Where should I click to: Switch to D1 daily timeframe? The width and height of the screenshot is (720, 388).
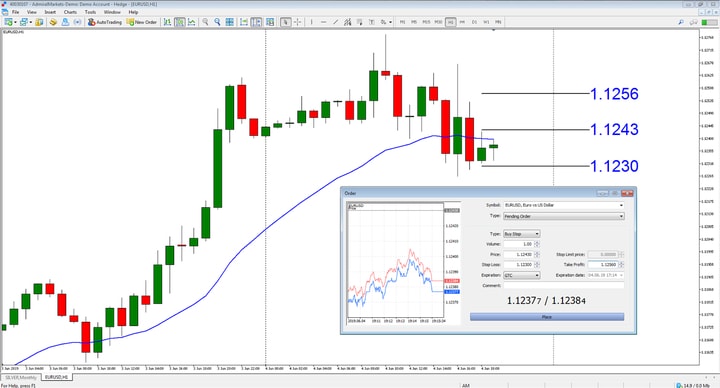[x=474, y=22]
